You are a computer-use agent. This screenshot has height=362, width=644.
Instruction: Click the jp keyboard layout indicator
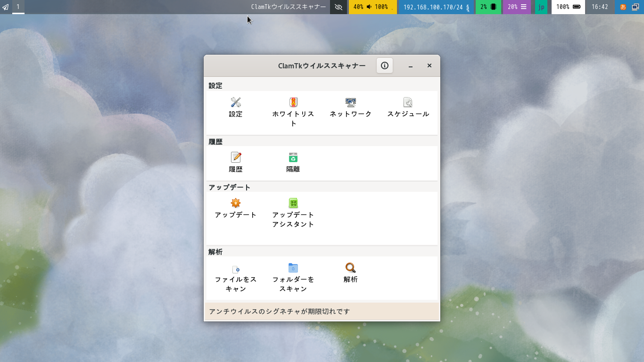pyautogui.click(x=541, y=7)
